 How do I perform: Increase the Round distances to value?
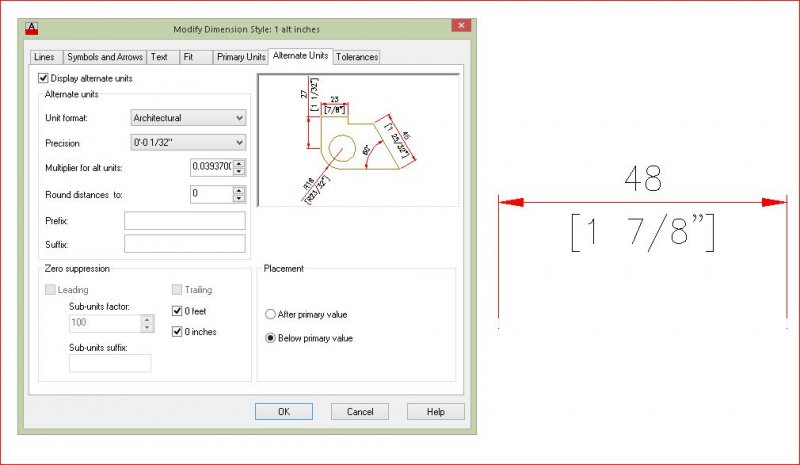[x=239, y=190]
